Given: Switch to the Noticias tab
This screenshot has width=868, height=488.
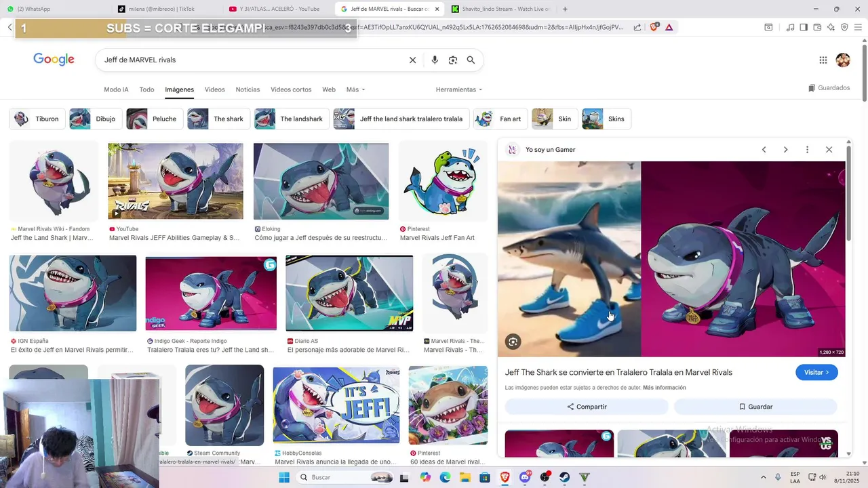Looking at the screenshot, I should [248, 89].
